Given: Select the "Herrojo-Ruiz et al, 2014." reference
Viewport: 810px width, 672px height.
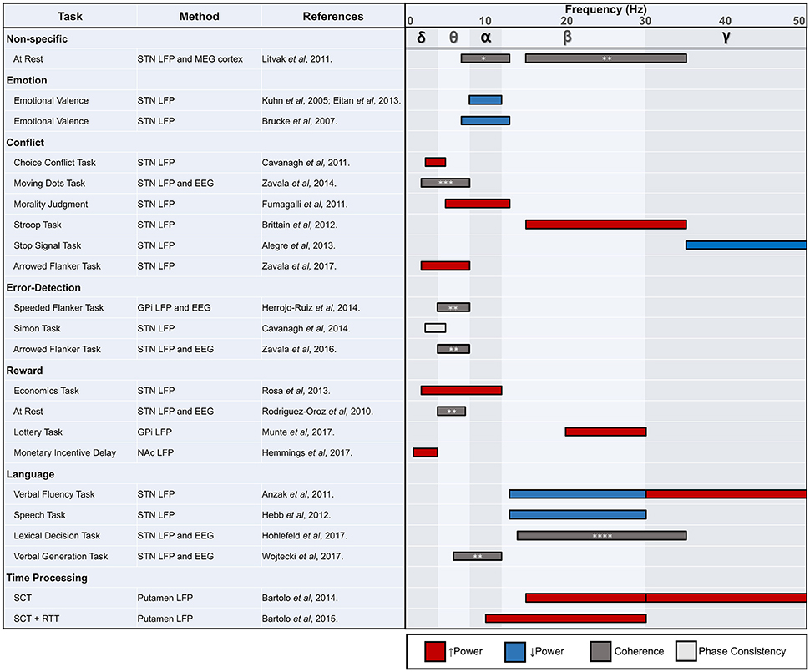Looking at the screenshot, I should tap(311, 308).
